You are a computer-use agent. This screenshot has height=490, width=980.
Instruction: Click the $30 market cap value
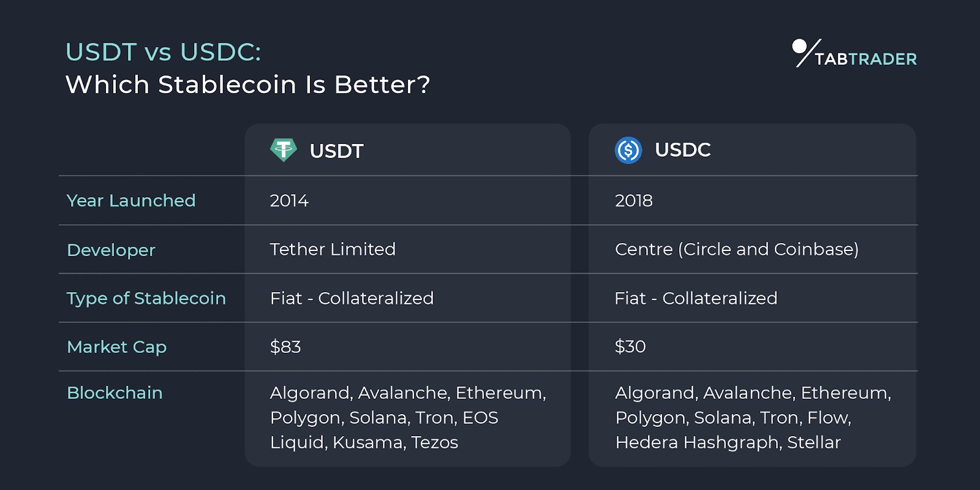pos(630,347)
